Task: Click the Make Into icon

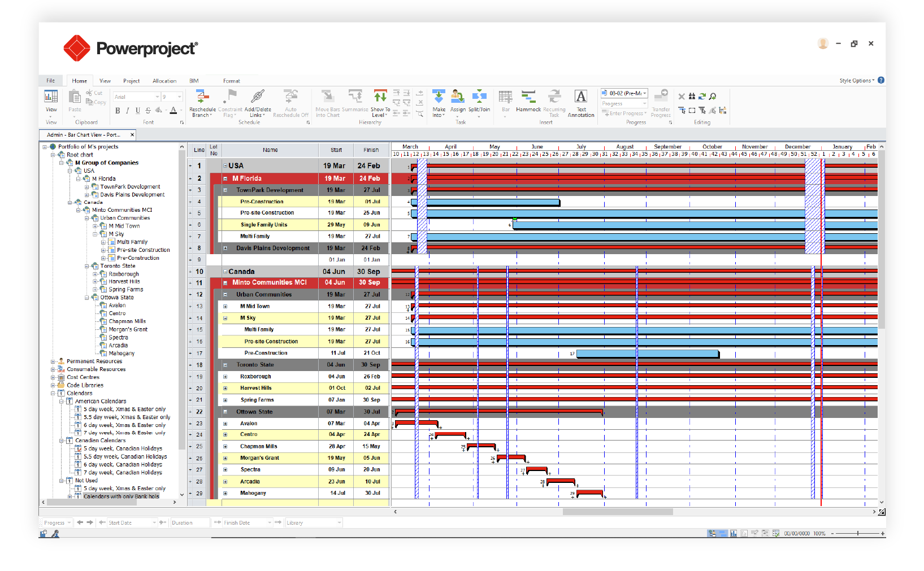Action: (x=439, y=97)
